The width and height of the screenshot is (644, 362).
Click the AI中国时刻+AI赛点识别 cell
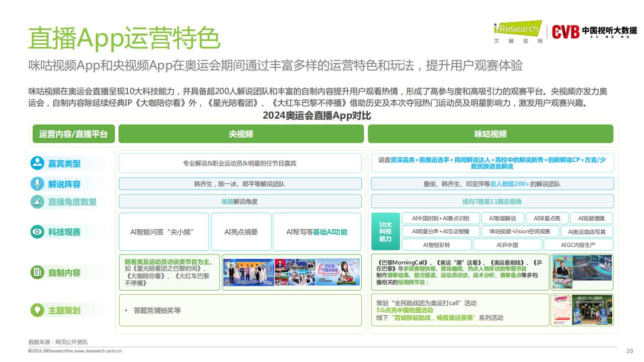pos(440,218)
